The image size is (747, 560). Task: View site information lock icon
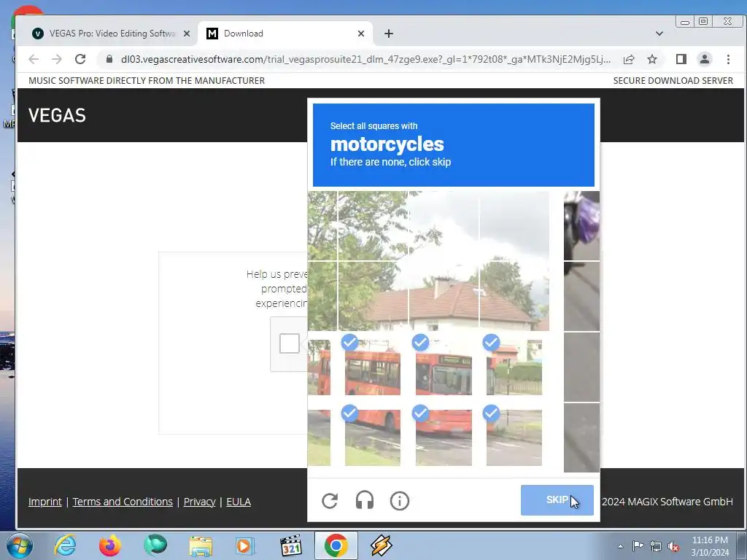pos(109,59)
